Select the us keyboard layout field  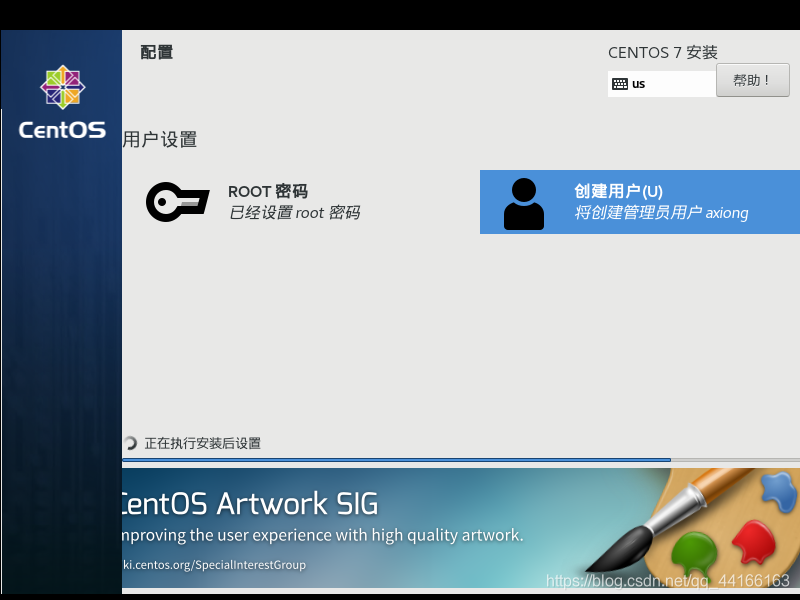click(662, 84)
